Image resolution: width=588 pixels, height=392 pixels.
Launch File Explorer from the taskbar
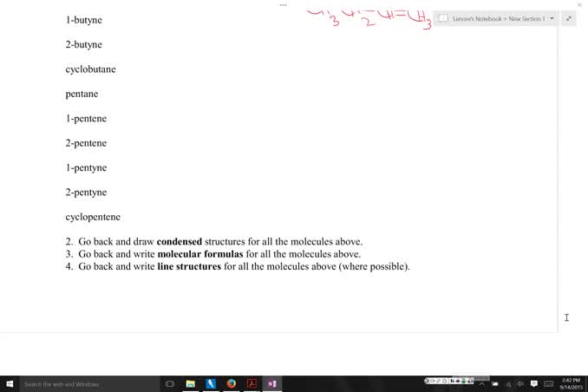tap(191, 383)
